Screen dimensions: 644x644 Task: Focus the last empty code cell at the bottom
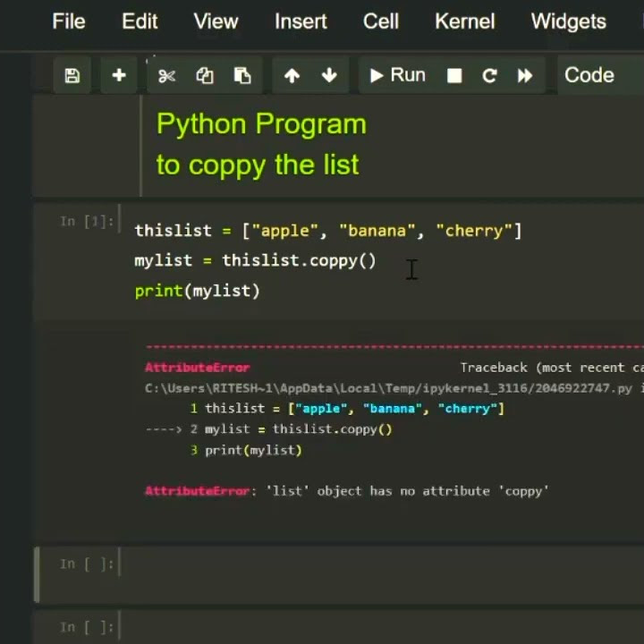pyautogui.click(x=382, y=628)
